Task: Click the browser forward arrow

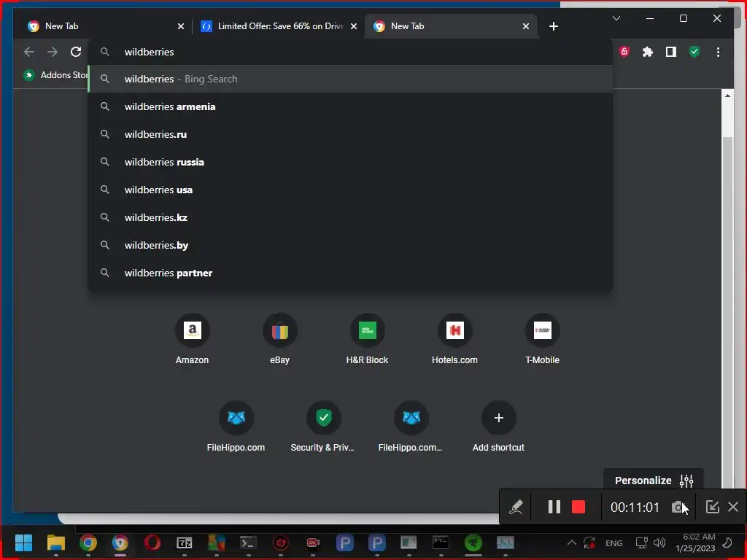Action: tap(53, 52)
